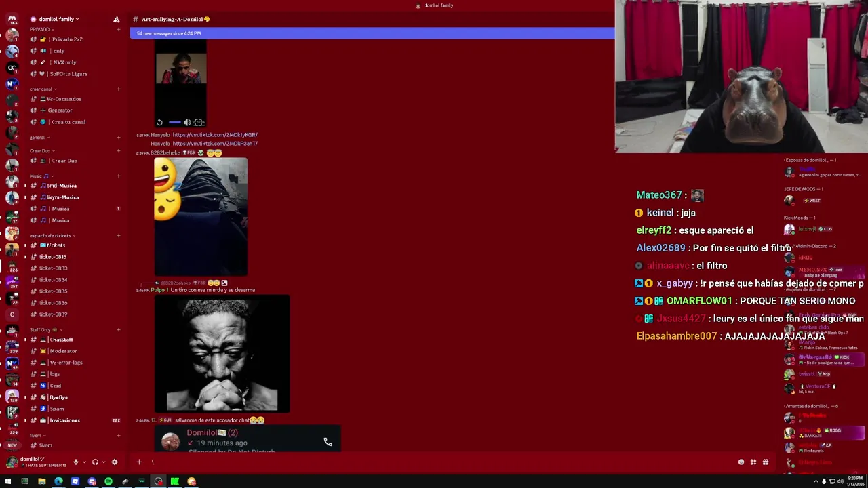
Task: Open the gift Nitro icon
Action: pyautogui.click(x=766, y=462)
